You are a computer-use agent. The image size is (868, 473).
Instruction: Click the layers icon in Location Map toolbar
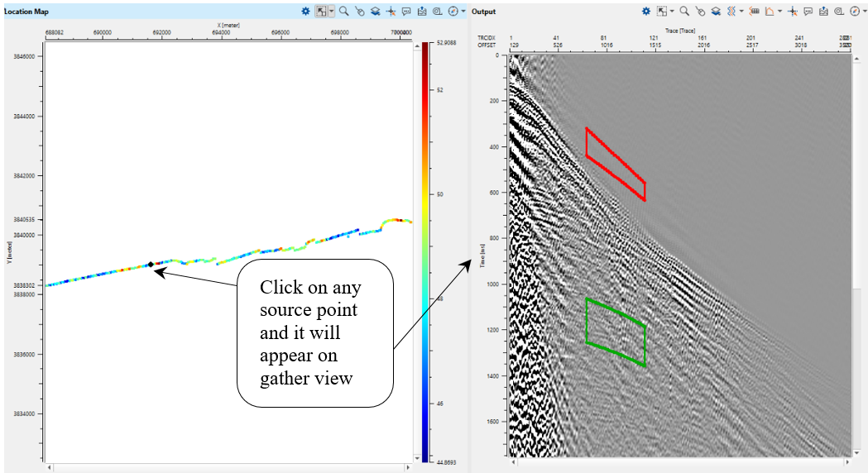point(375,12)
